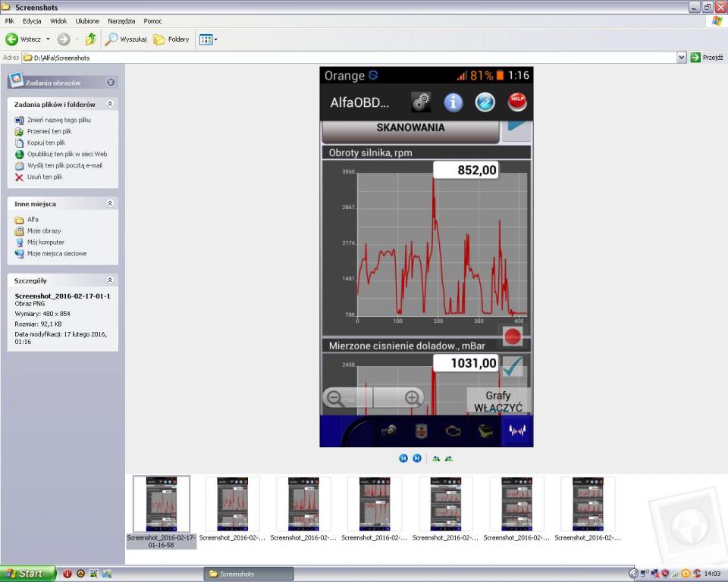This screenshot has height=582, width=728.
Task: Open the Windows Start menu
Action: (28, 574)
